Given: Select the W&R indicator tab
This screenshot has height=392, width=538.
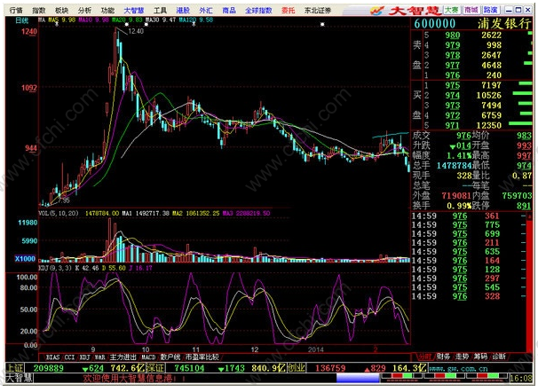Looking at the screenshot, I should click(99, 357).
